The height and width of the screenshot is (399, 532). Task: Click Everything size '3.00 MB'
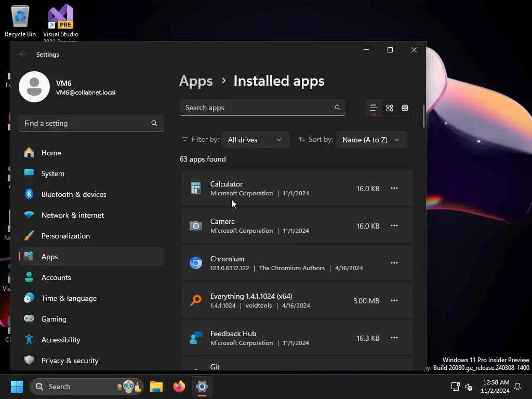(366, 301)
